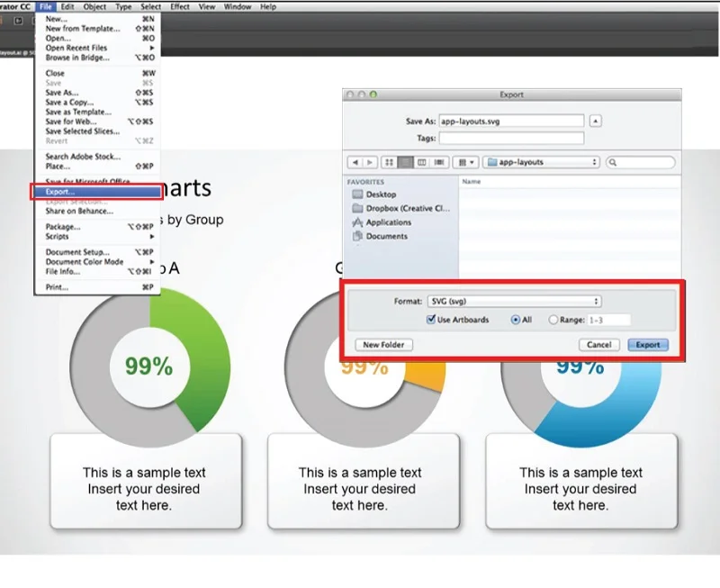Go back in Export dialog navigation
The image size is (720, 588).
pyautogui.click(x=355, y=162)
